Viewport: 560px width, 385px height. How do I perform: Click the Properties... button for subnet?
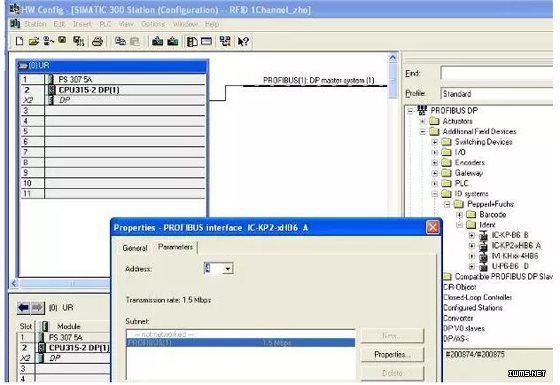pyautogui.click(x=392, y=354)
